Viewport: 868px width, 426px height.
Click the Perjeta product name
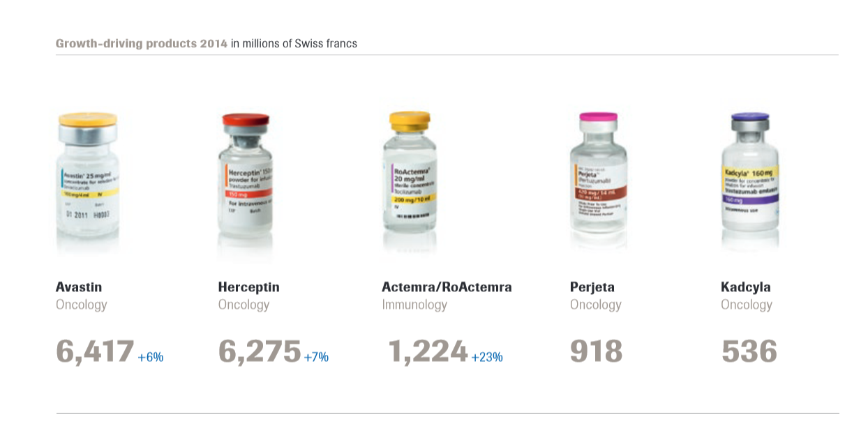tap(592, 287)
